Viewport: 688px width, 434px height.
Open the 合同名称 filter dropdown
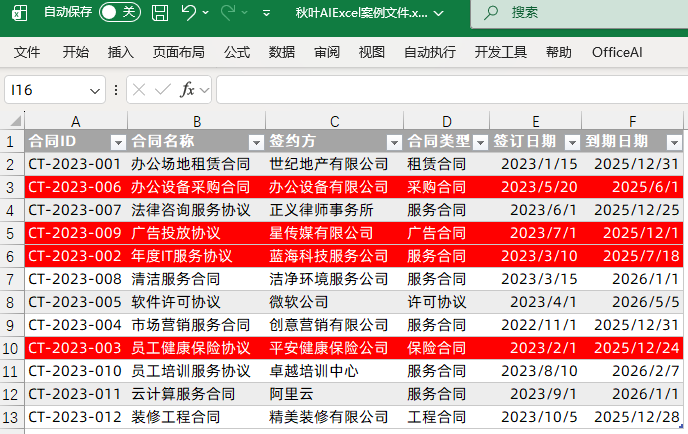pyautogui.click(x=256, y=142)
